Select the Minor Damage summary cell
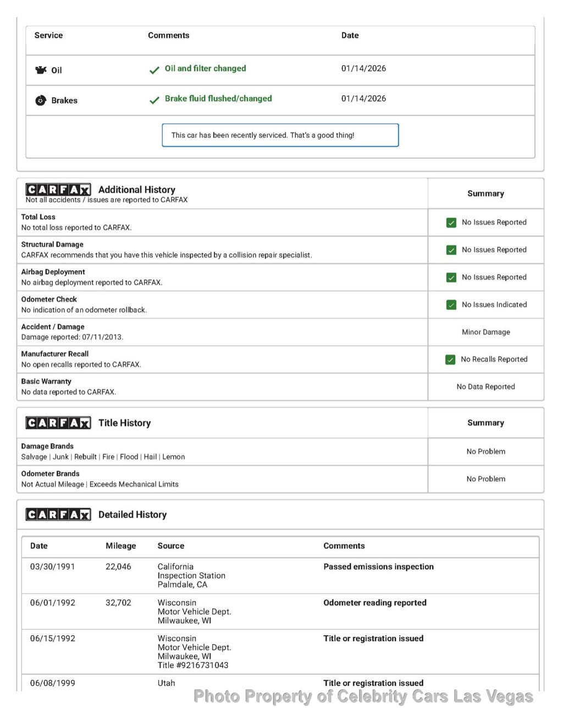Screen dimensions: 563x728 point(486,332)
